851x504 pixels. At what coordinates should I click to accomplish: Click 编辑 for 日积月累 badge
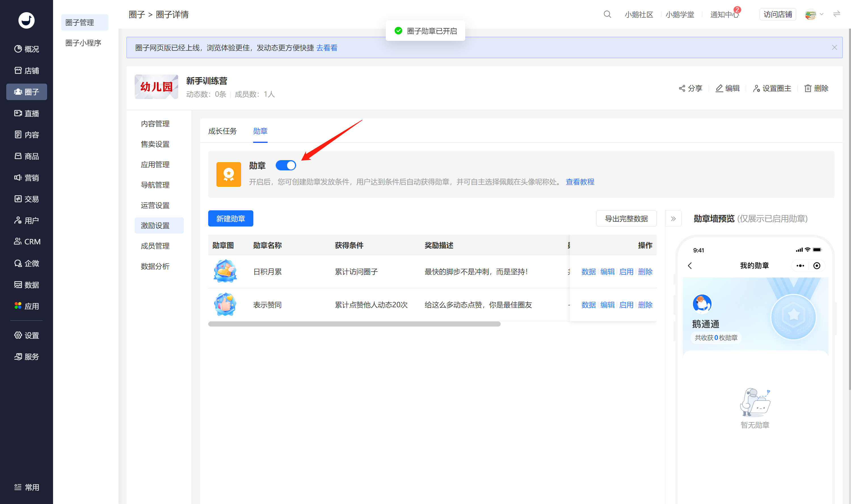click(607, 272)
